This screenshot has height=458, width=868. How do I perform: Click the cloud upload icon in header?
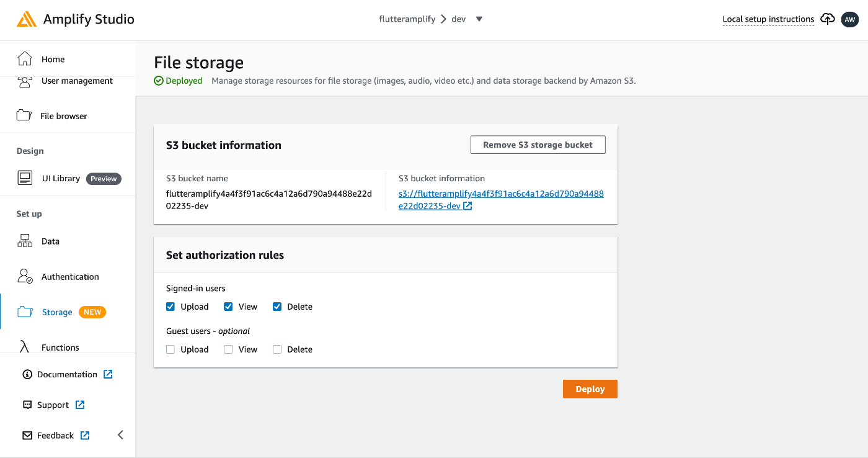click(x=828, y=19)
